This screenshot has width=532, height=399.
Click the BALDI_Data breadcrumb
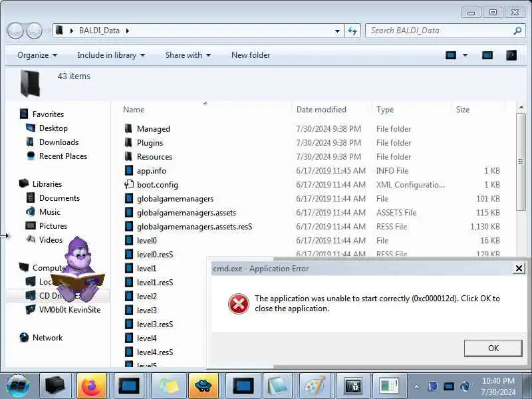coord(99,31)
